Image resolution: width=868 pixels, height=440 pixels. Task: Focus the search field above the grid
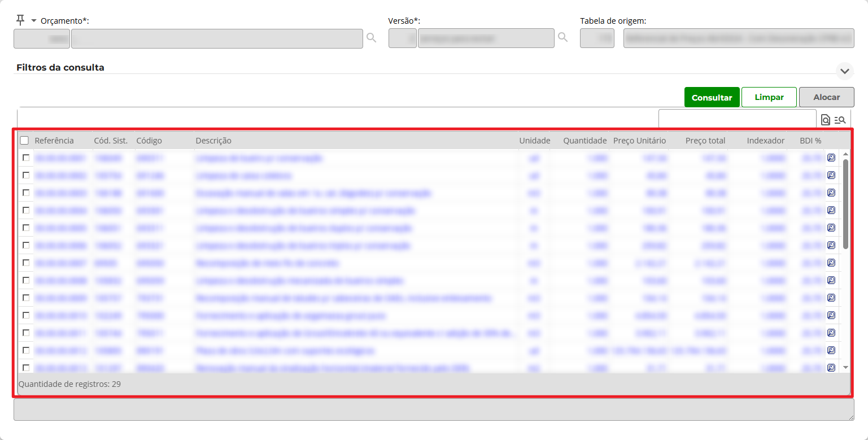[x=737, y=119]
